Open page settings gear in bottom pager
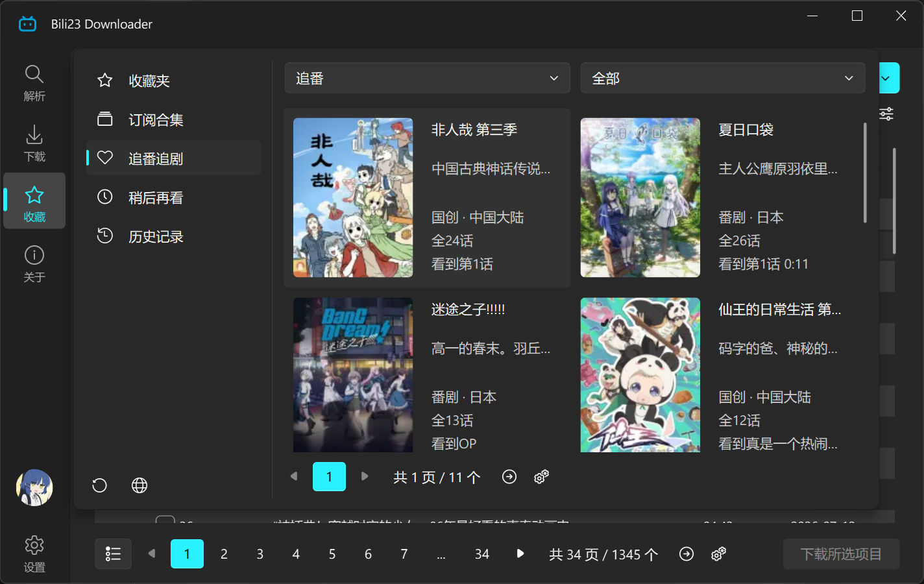 point(718,554)
